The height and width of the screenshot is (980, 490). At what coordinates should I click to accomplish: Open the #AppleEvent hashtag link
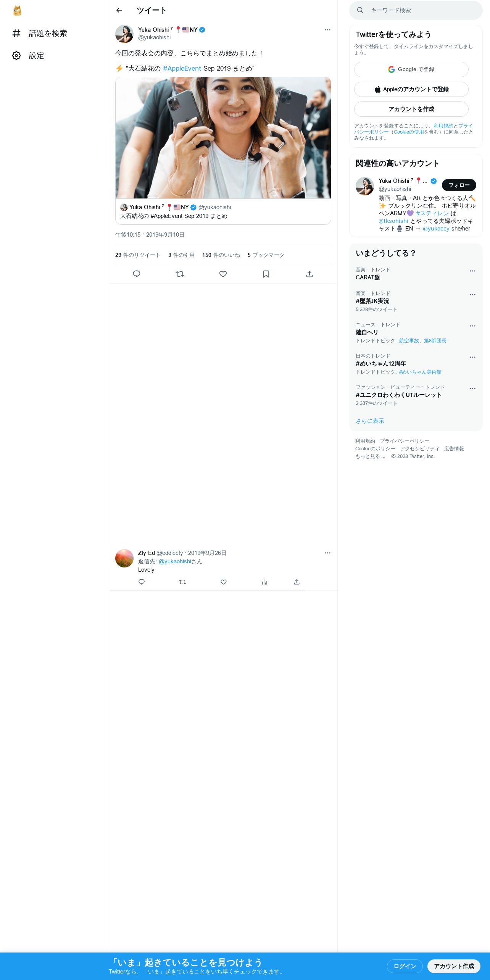(x=182, y=69)
